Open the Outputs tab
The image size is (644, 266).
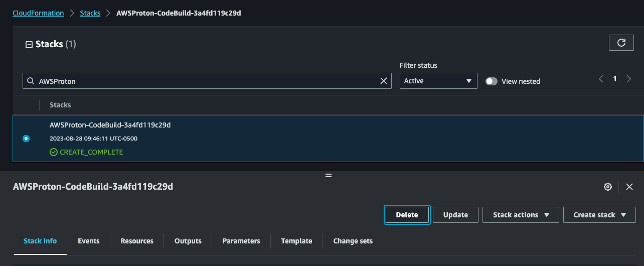(x=188, y=241)
